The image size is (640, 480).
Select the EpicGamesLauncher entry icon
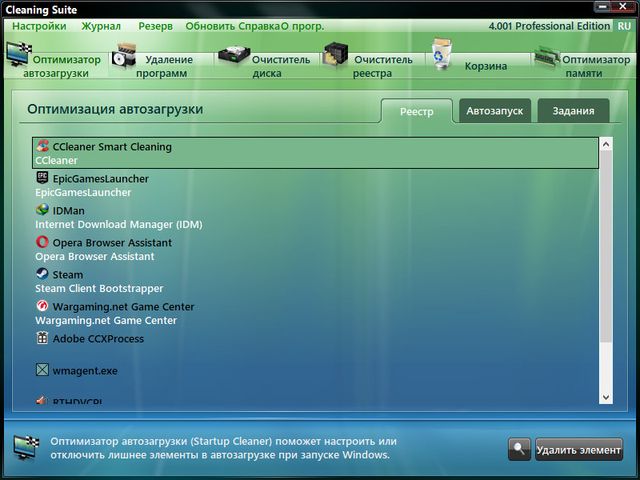[42, 178]
